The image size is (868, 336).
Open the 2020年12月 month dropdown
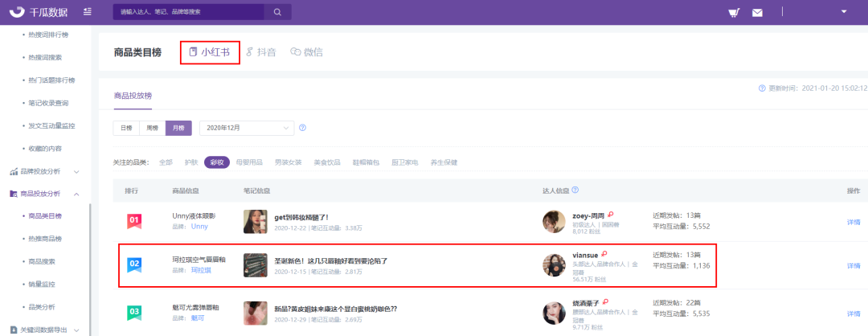[247, 128]
